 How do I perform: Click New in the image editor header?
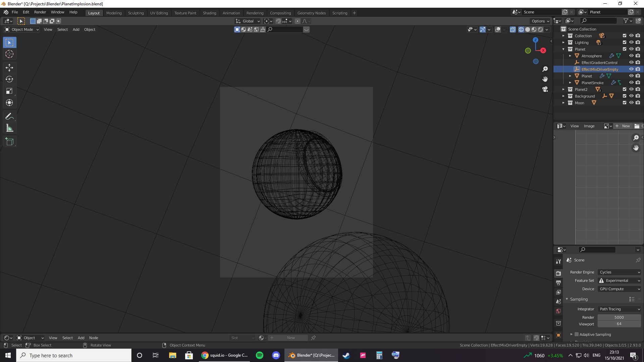pyautogui.click(x=623, y=126)
